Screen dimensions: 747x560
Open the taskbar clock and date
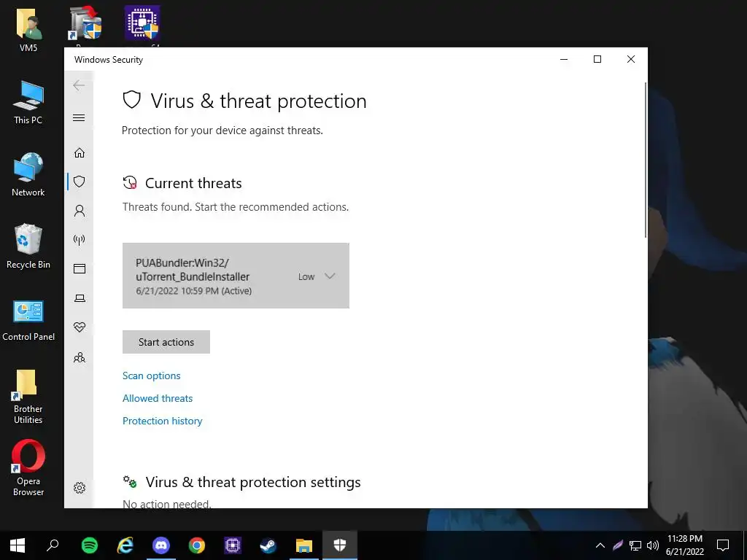[x=684, y=545]
